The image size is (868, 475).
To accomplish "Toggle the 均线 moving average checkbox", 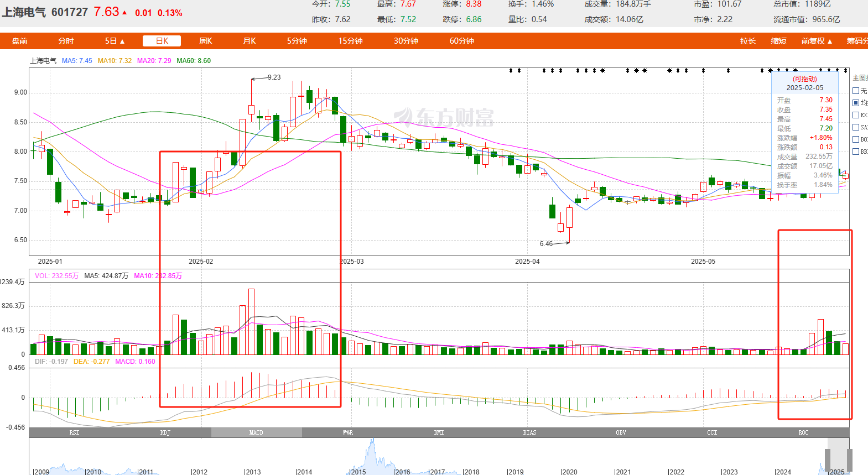I will point(856,103).
